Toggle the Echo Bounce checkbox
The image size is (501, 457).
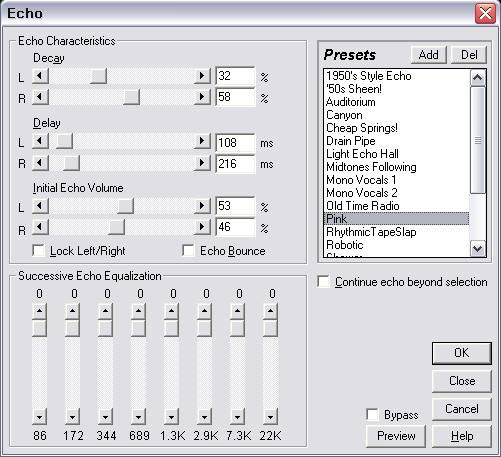(188, 250)
